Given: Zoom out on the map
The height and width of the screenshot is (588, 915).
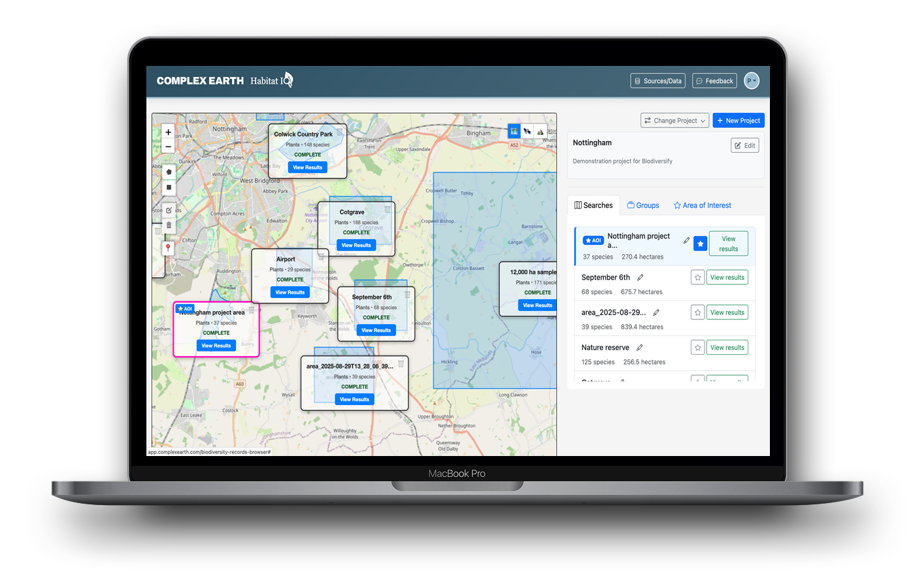Looking at the screenshot, I should coord(168,146).
